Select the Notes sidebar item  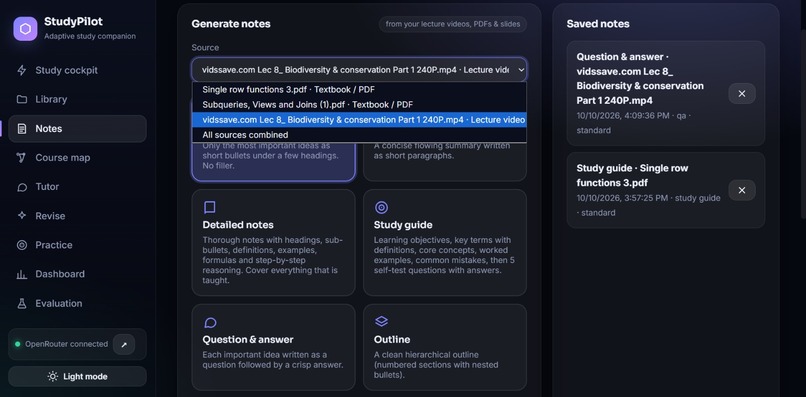pyautogui.click(x=77, y=129)
